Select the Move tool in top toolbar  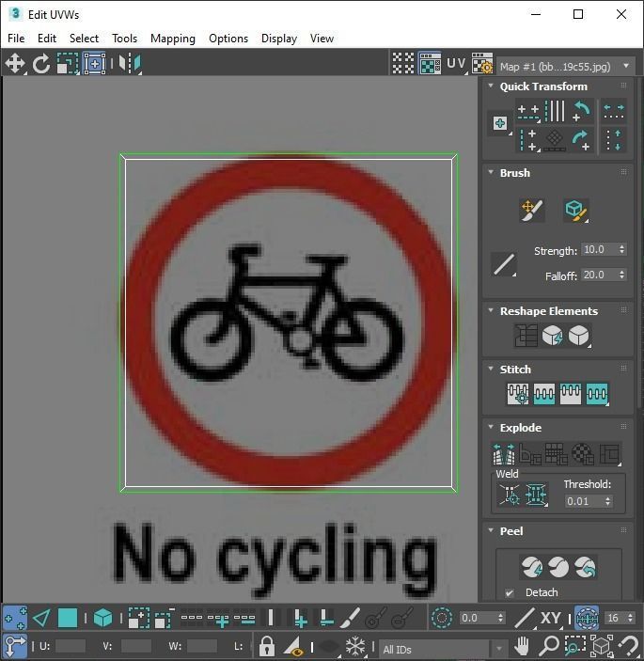pos(15,64)
